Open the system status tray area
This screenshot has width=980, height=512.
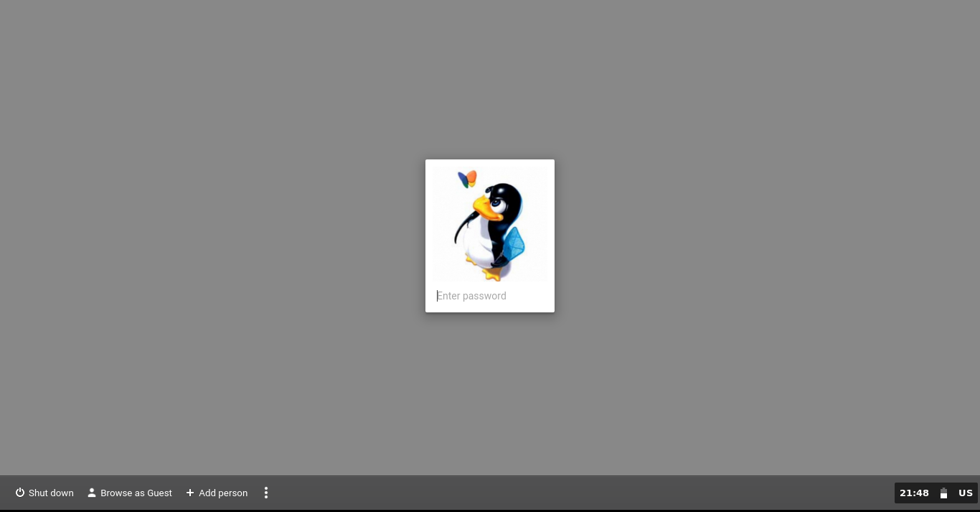point(936,493)
